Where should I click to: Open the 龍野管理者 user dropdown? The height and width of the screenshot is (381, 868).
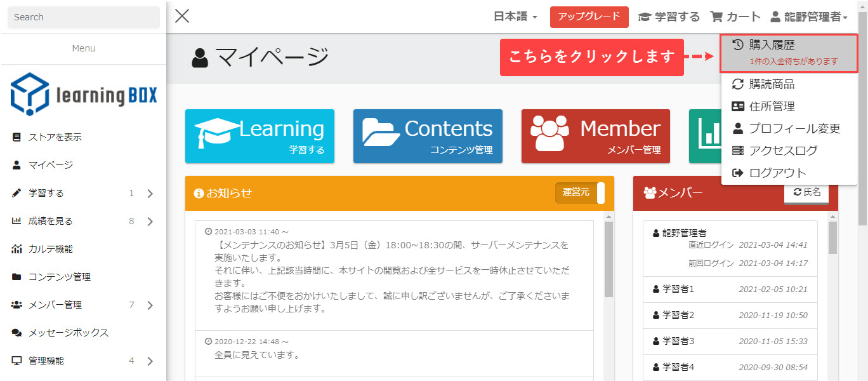pos(809,17)
